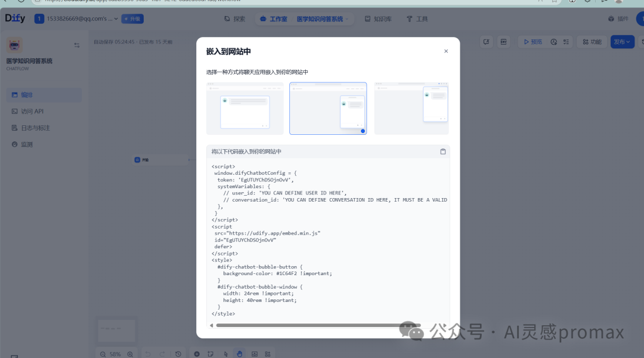644x358 pixels.
Task: Open version history from the top toolbar
Action: pos(553,42)
